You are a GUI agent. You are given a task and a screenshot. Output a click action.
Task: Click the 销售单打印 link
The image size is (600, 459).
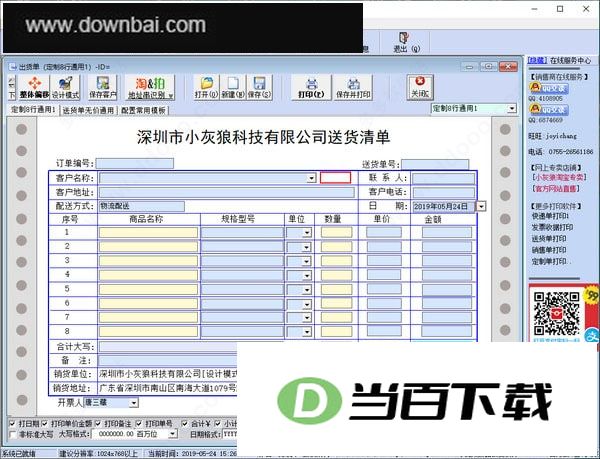point(549,250)
